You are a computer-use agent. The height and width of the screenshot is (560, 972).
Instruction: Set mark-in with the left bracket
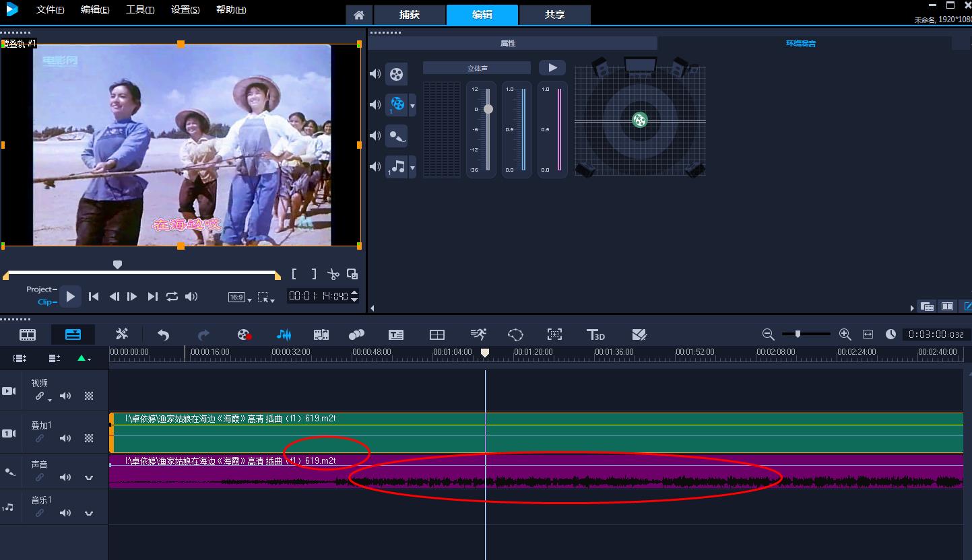tap(294, 274)
